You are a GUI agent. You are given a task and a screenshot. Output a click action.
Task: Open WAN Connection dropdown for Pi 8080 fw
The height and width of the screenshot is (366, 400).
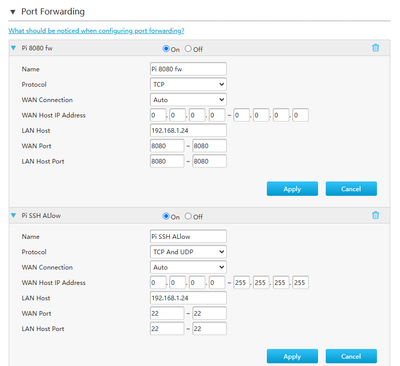point(188,100)
